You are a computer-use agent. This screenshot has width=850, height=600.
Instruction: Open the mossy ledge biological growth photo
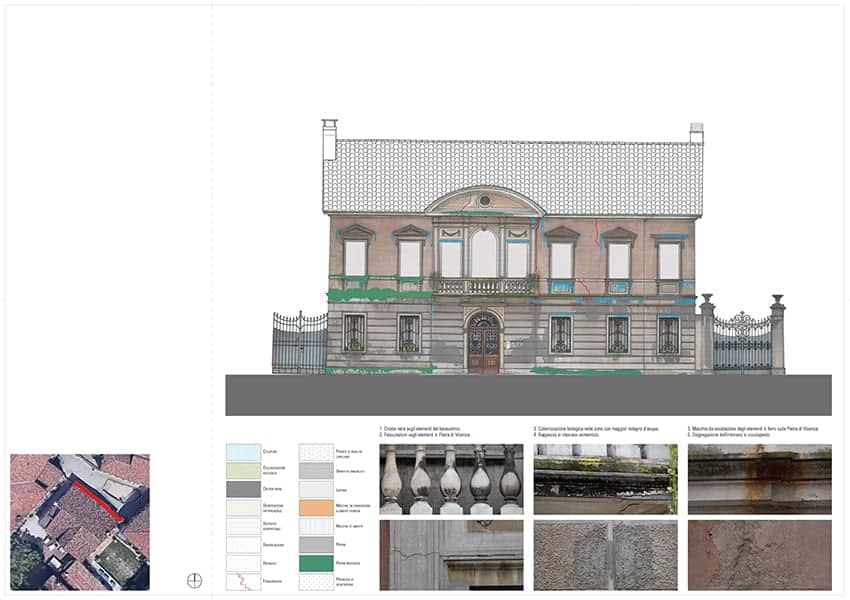[x=605, y=479]
